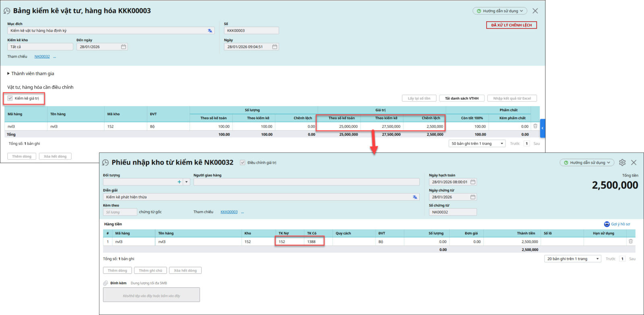Open the Đối tượng dropdown arrow
644x315 pixels.
click(186, 182)
